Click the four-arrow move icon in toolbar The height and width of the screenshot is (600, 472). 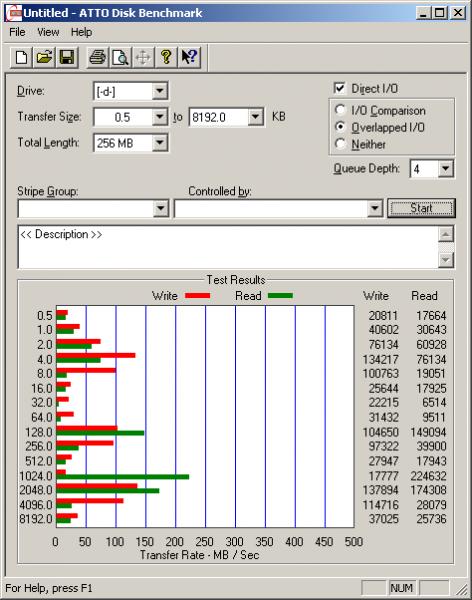[x=143, y=57]
